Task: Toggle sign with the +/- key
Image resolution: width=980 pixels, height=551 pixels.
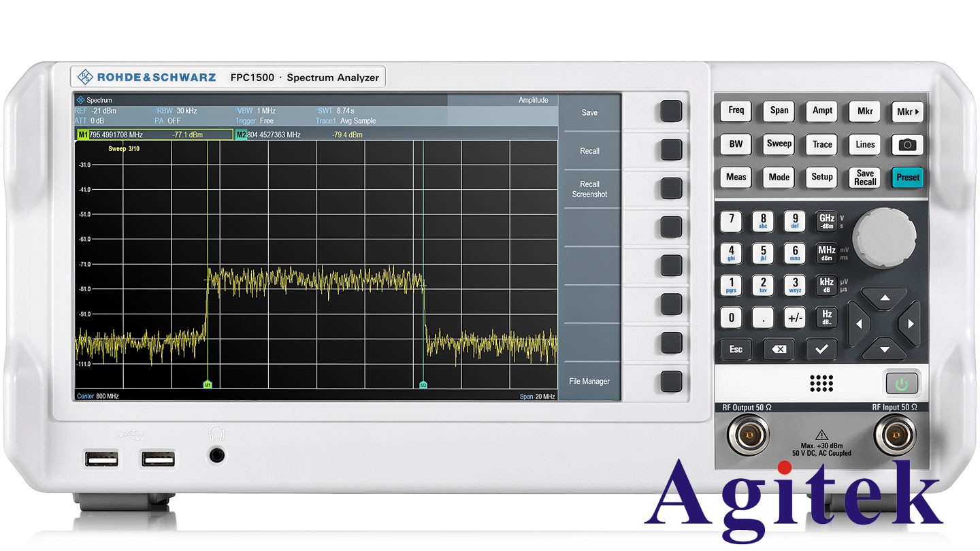Action: [794, 318]
